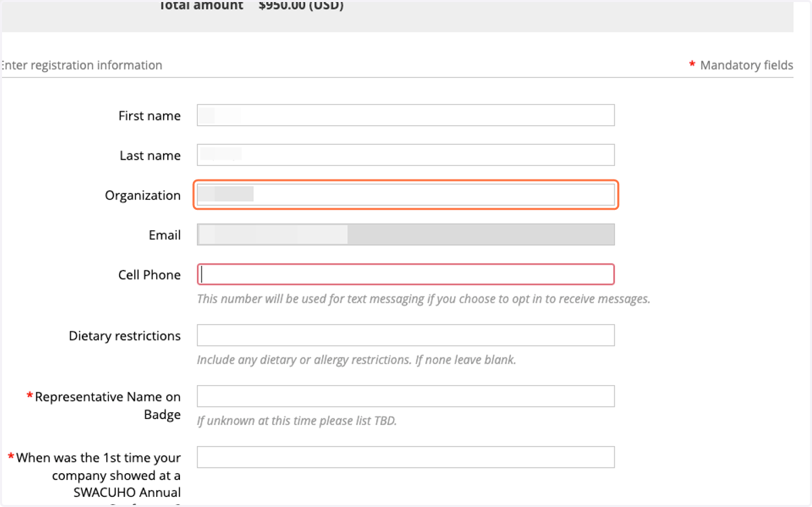Click the 'Mandatory fields' legend text

point(746,65)
